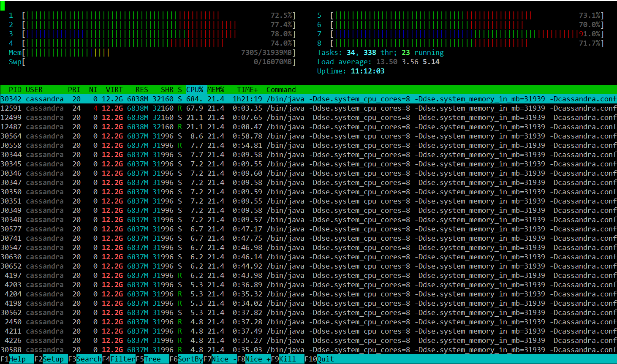Select process row PID 12499
This screenshot has width=617, height=364.
tap(308, 117)
